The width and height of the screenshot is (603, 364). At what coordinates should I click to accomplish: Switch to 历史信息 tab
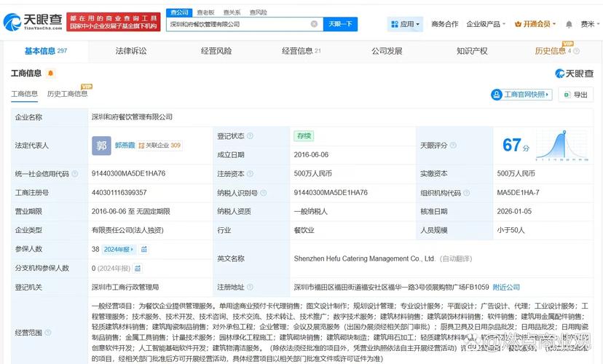point(551,51)
